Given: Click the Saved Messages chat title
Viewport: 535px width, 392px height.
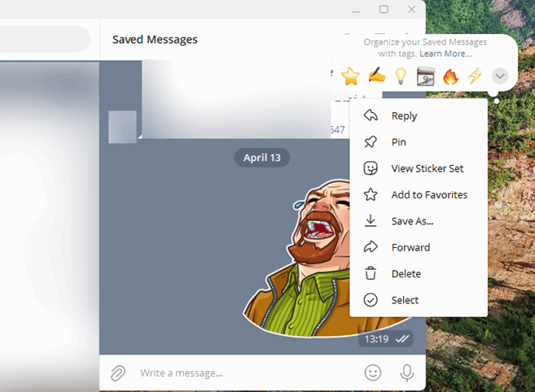Looking at the screenshot, I should (x=155, y=40).
